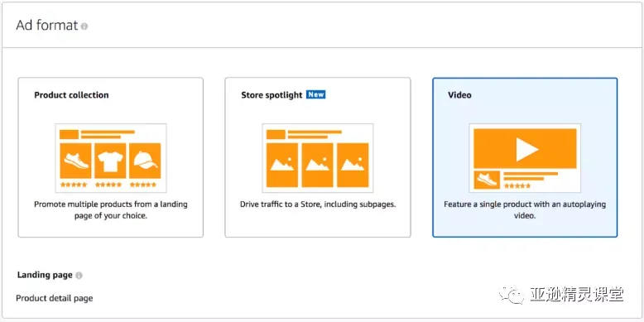The width and height of the screenshot is (644, 322).
Task: Click the third image placeholder in Store spotlight
Action: [353, 165]
